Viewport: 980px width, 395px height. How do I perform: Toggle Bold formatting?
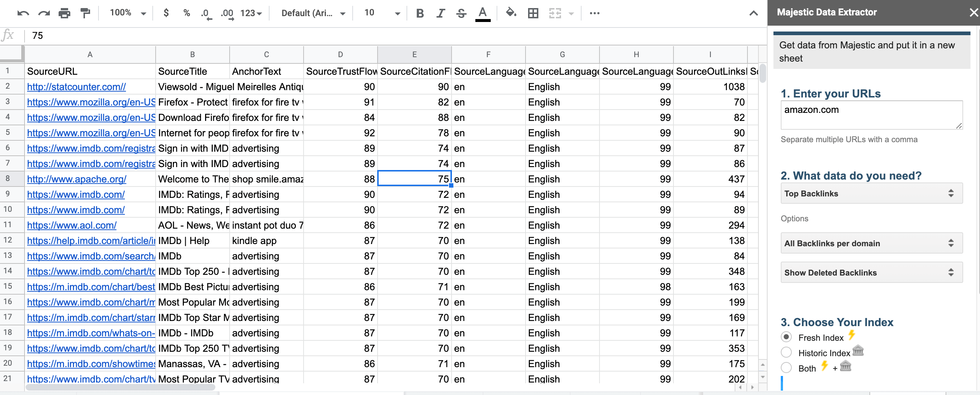pyautogui.click(x=420, y=13)
